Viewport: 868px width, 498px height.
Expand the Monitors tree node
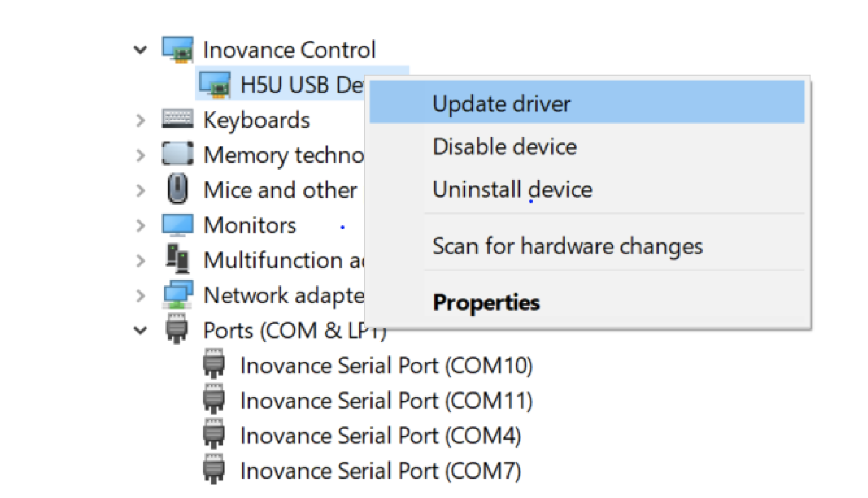point(141,225)
